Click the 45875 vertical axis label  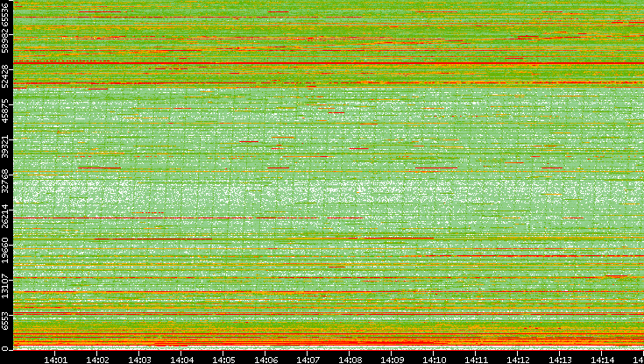click(4, 111)
